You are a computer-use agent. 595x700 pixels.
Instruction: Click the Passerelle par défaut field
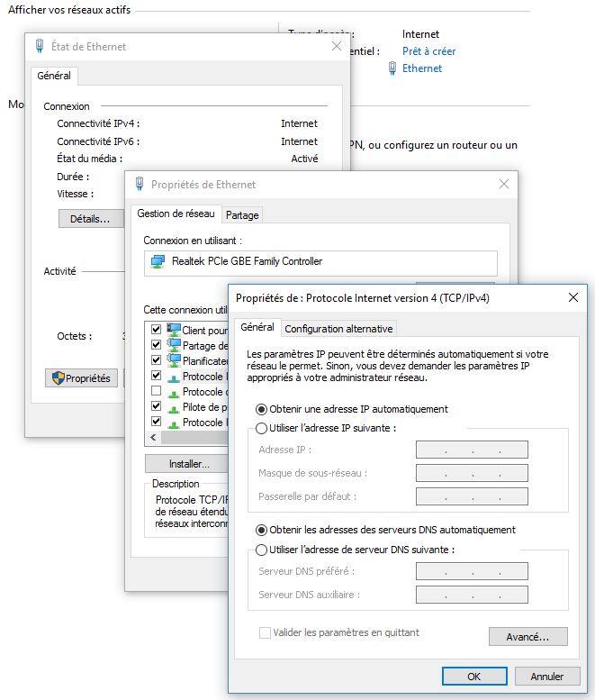[472, 496]
